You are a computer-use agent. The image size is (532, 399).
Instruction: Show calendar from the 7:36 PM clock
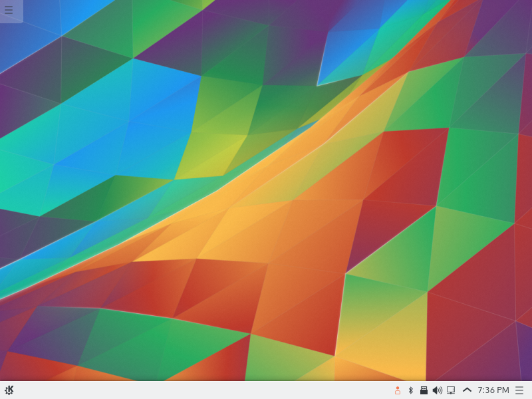coord(493,390)
